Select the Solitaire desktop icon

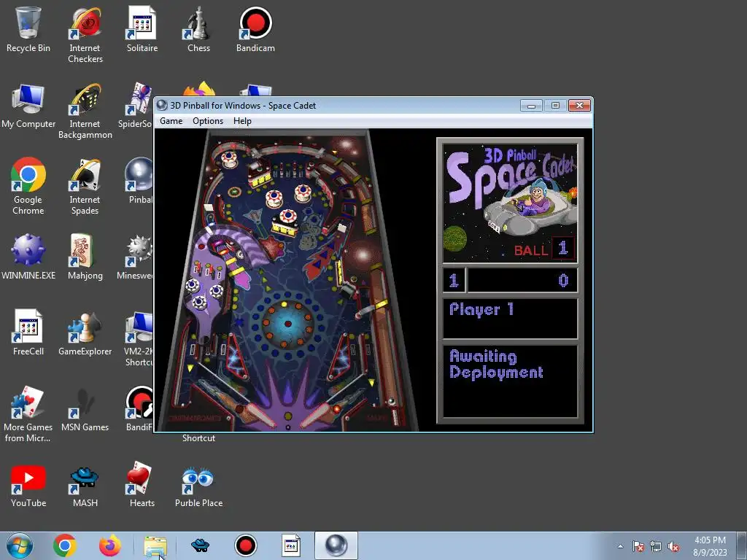142,29
